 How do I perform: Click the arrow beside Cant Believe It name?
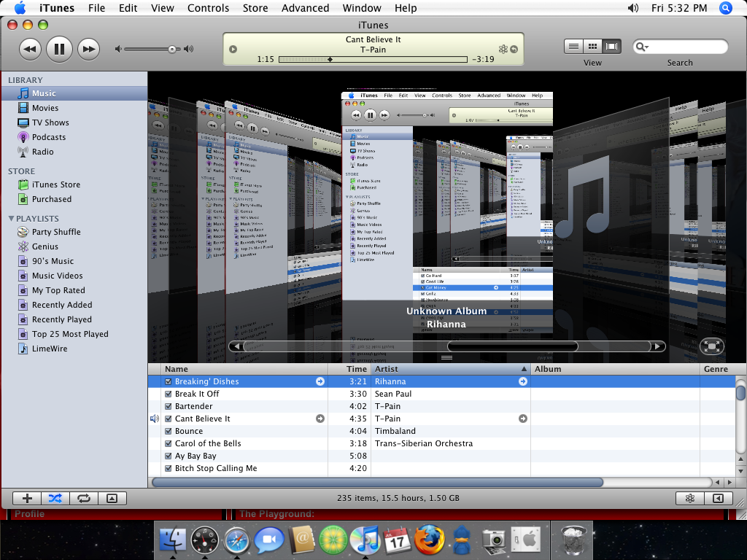[320, 419]
